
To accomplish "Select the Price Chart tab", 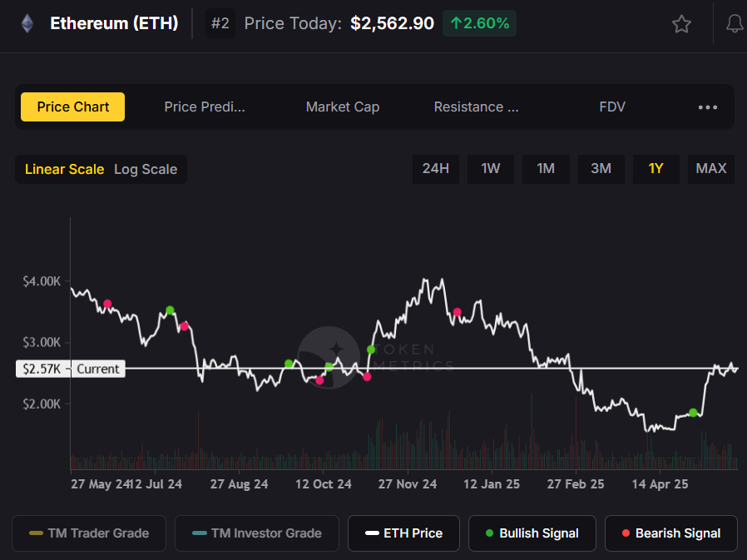I will tap(73, 107).
